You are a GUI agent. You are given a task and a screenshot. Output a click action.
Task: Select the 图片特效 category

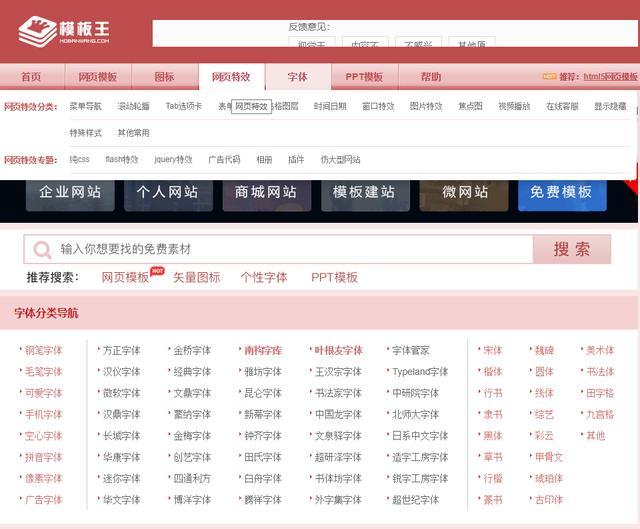(x=426, y=107)
